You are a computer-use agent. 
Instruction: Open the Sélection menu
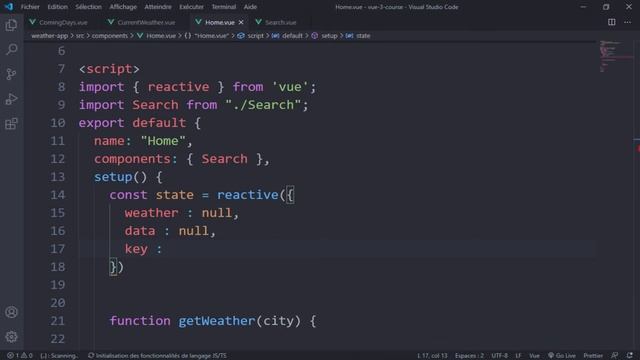89,7
